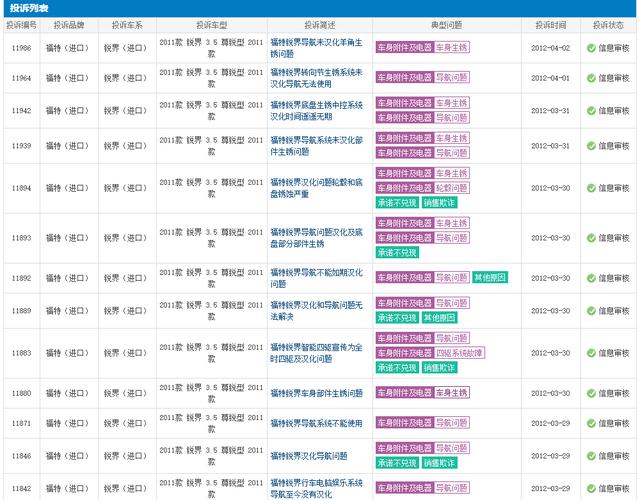Click the 导航问题 tag in row 11842
The height and width of the screenshot is (500, 640).
[x=451, y=488]
